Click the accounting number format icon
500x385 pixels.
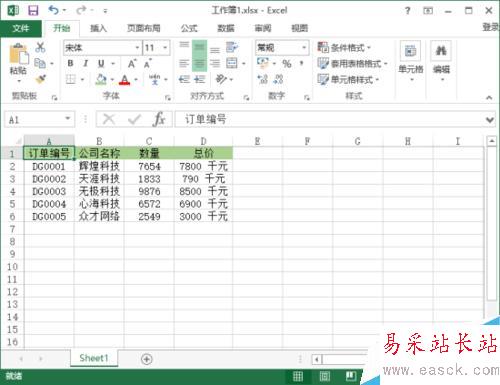pos(263,63)
